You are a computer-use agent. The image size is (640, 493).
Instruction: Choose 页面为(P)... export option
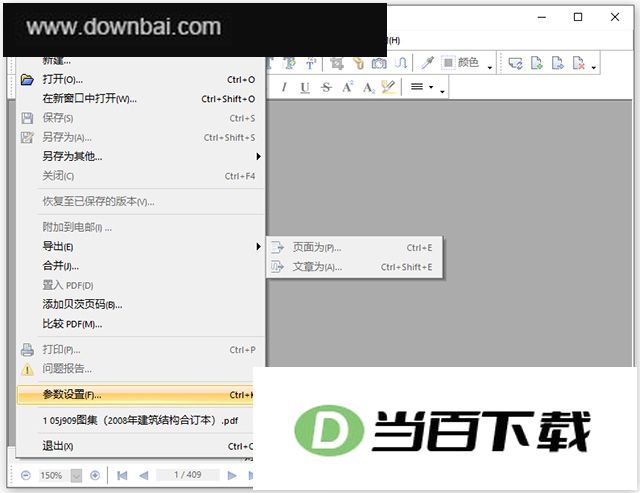pyautogui.click(x=354, y=247)
